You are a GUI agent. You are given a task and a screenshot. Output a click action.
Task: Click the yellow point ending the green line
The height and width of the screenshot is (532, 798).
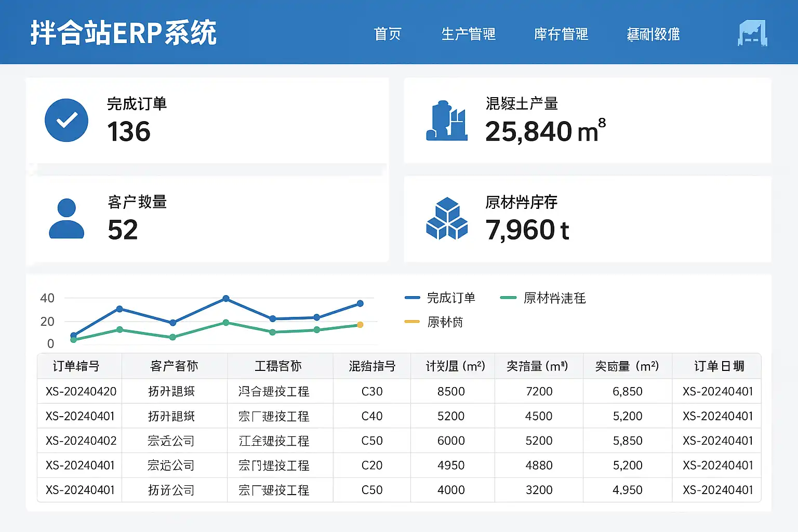point(360,325)
